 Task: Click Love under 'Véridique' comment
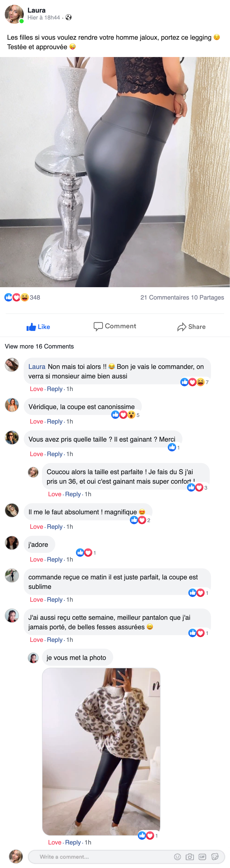pos(36,422)
